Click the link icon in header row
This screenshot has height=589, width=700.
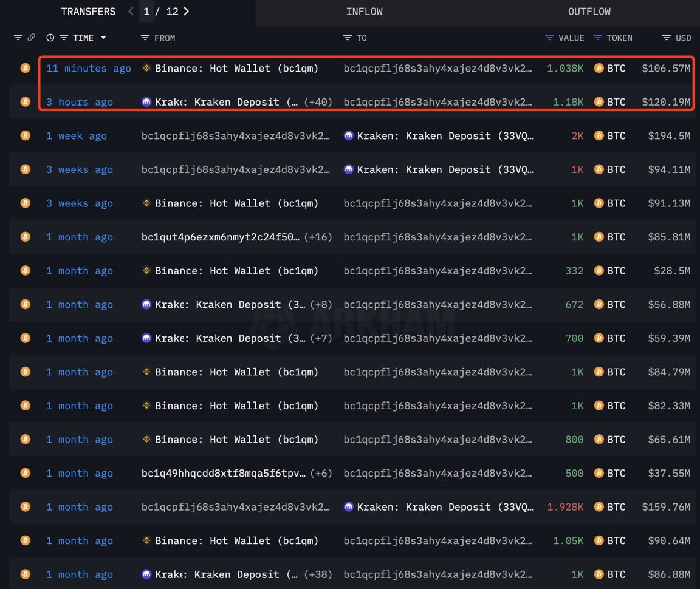31,38
